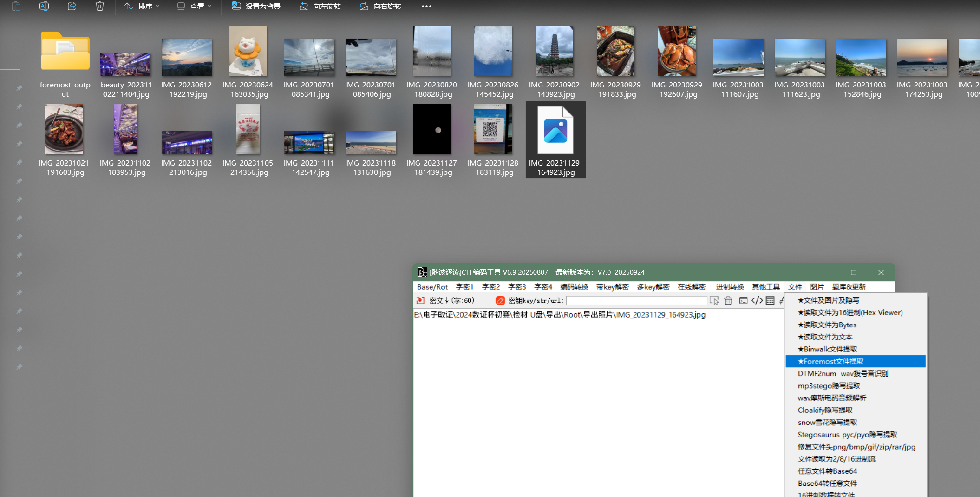Choose ★Foremost文件提取 menu entry
The width and height of the screenshot is (980, 497).
point(856,361)
